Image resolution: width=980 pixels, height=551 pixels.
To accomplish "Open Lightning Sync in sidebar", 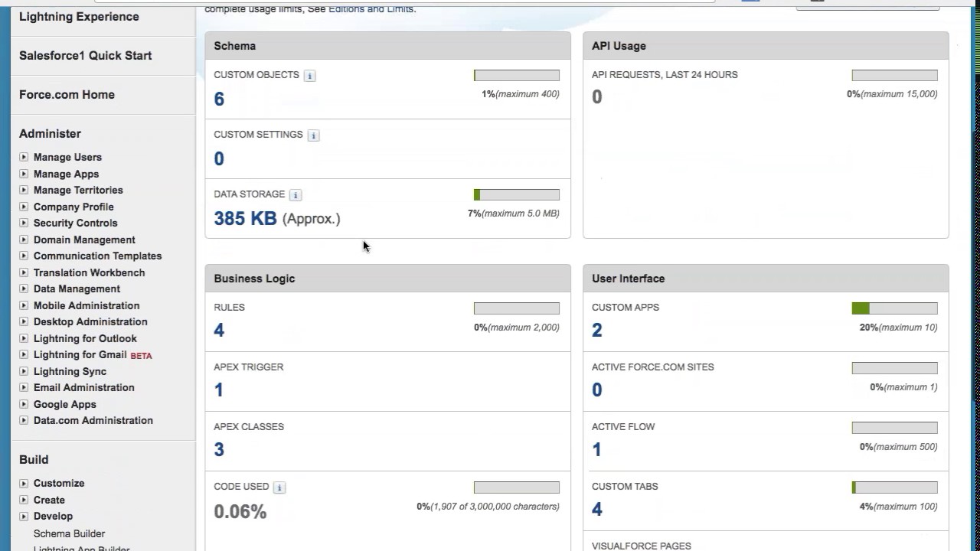I will [x=70, y=371].
